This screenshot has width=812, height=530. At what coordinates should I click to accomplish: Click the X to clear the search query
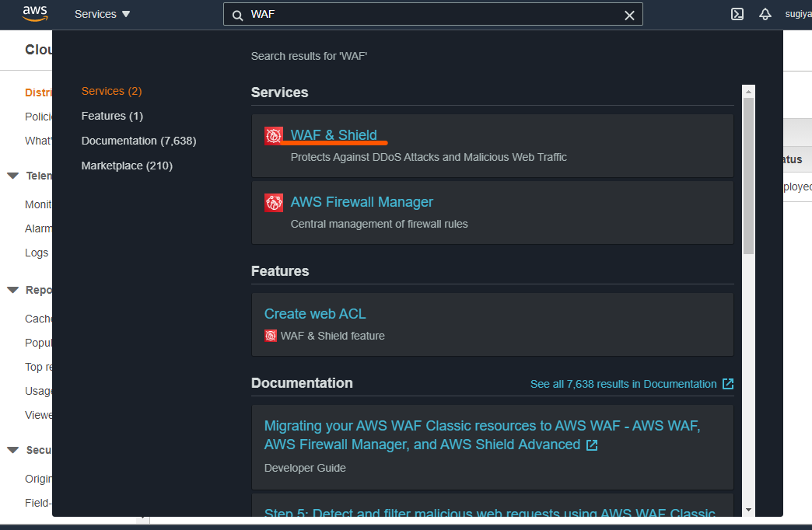click(629, 14)
